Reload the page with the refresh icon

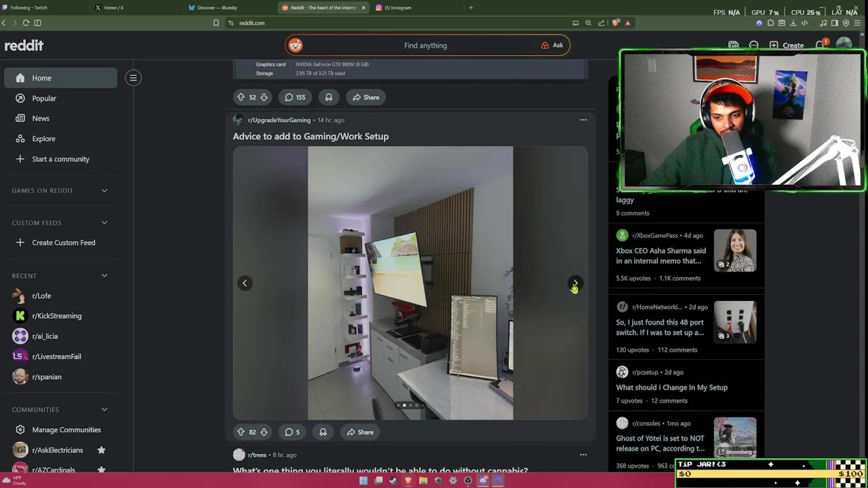click(x=26, y=22)
